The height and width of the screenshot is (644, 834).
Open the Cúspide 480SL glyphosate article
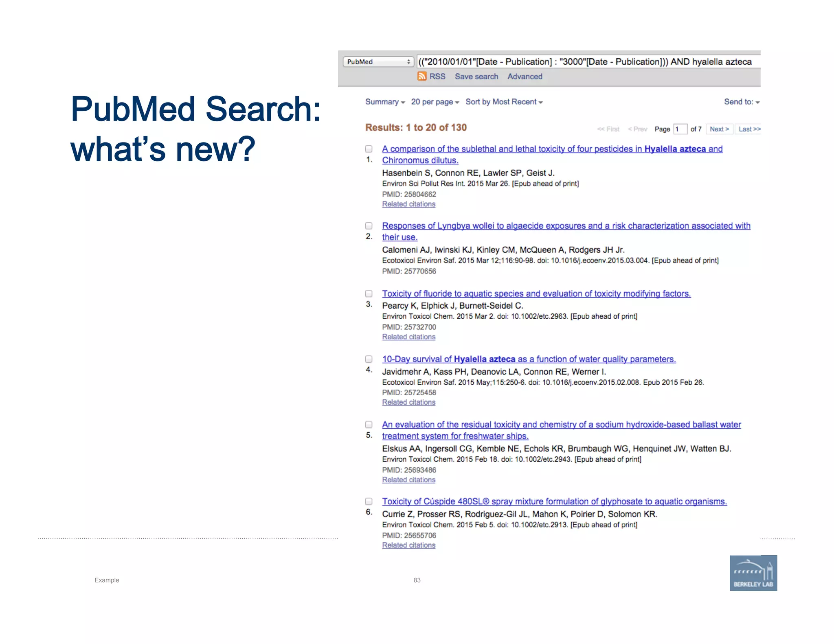click(555, 502)
